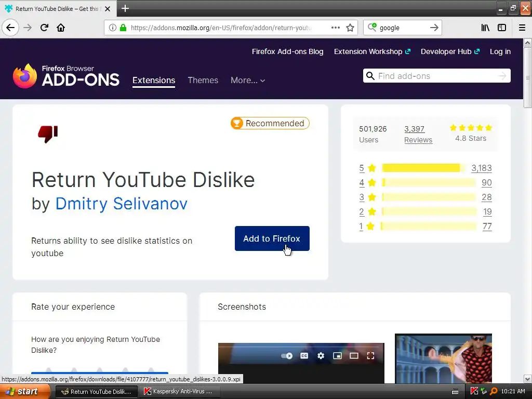Click the red thumbs-down add-on icon
This screenshot has height=399, width=532.
[x=48, y=134]
